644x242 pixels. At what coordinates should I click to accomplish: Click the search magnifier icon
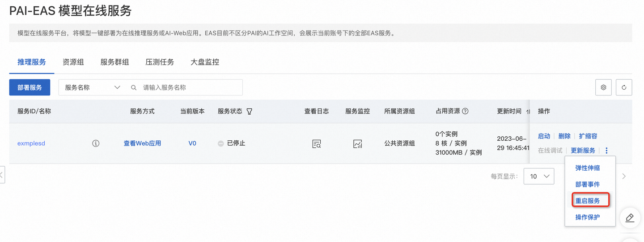click(x=134, y=87)
